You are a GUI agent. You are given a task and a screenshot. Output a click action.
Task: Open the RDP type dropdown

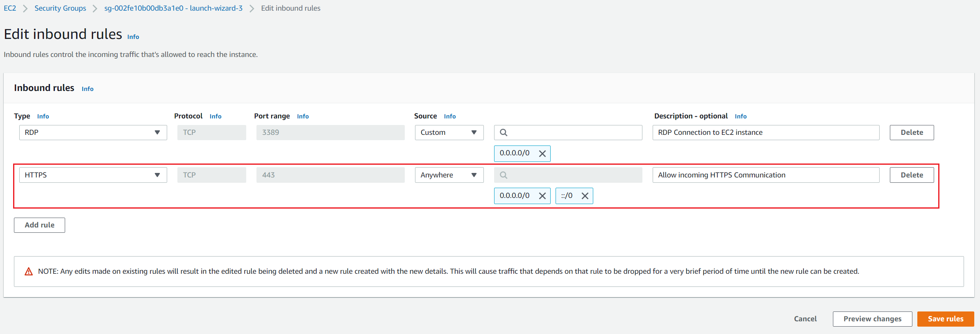(x=93, y=133)
